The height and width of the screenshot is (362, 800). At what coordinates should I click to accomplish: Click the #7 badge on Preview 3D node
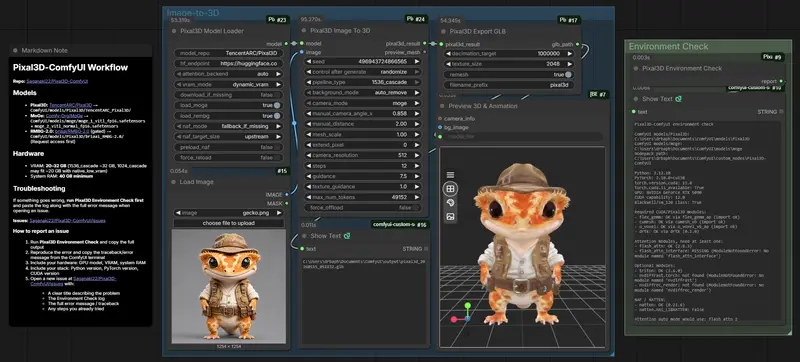pyautogui.click(x=599, y=94)
